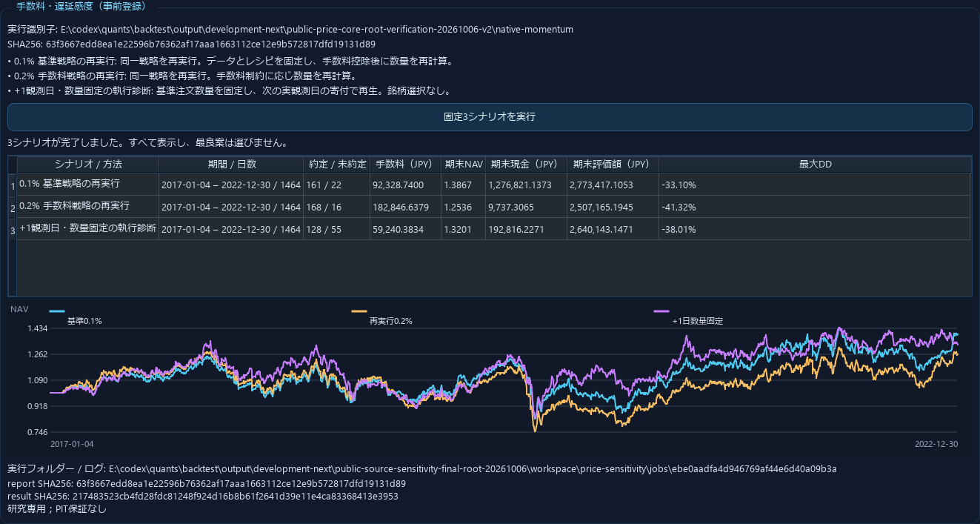Click the 研究専用；PIT保証なし notice
Image resolution: width=980 pixels, height=524 pixels.
coord(57,508)
